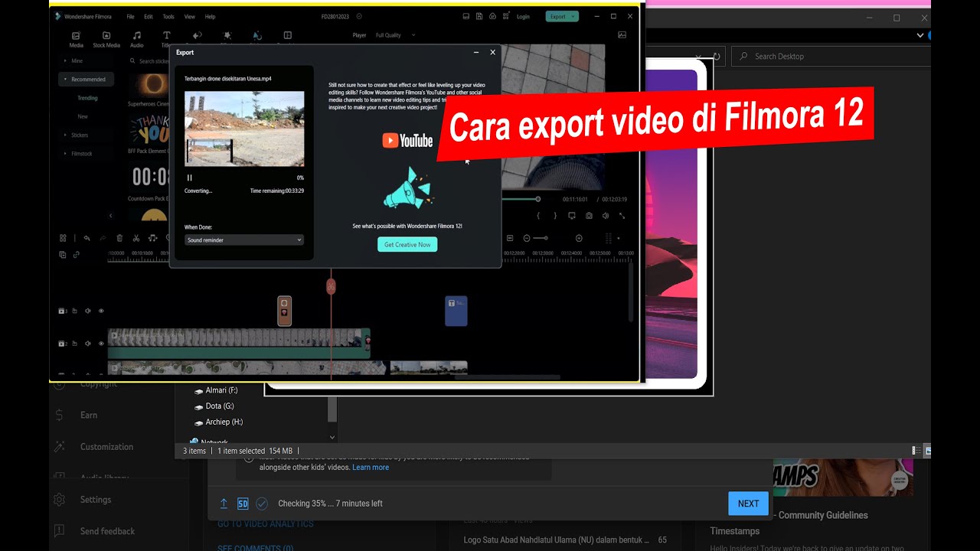This screenshot has width=980, height=551.
Task: Click the link chain icon beside the ruler
Action: point(76,255)
